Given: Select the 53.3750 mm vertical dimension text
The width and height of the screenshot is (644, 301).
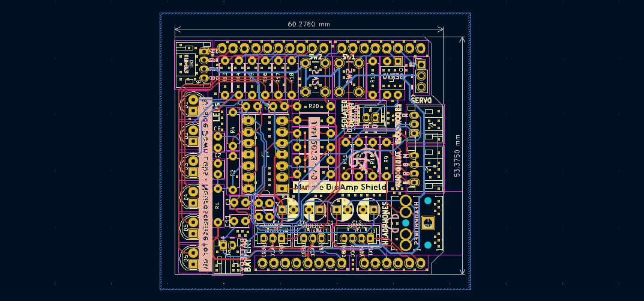Looking at the screenshot, I should [459, 155].
